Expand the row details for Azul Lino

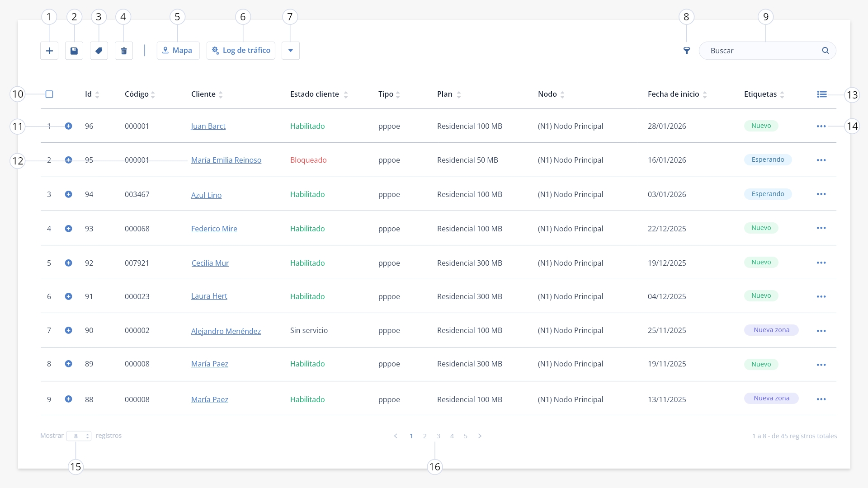pos(68,194)
